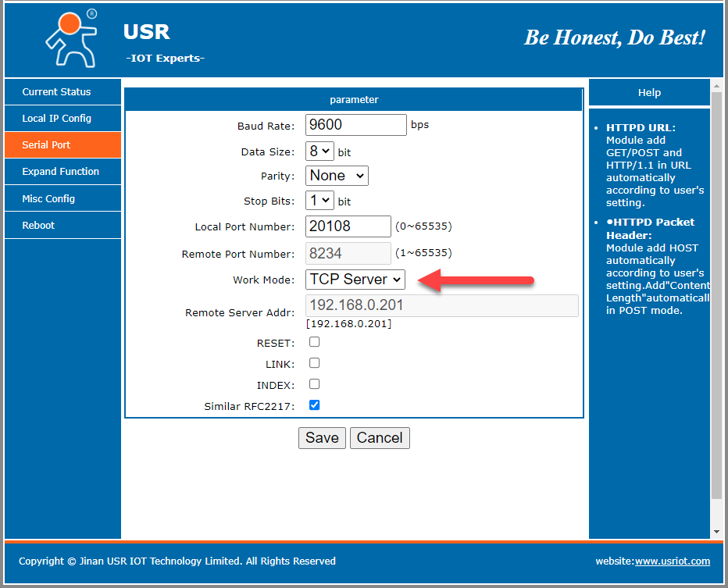Click the parameter section header
Screen dimensions: 728x588
[354, 100]
